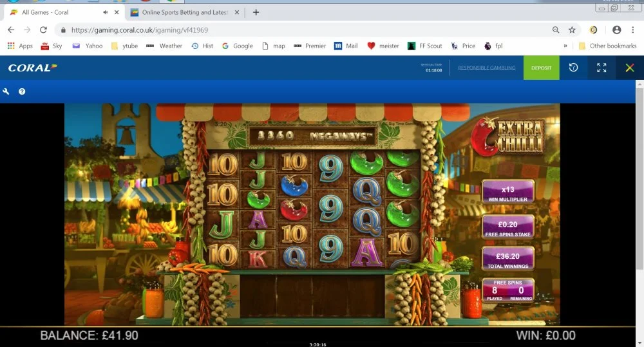Open a new browser tab

point(256,12)
